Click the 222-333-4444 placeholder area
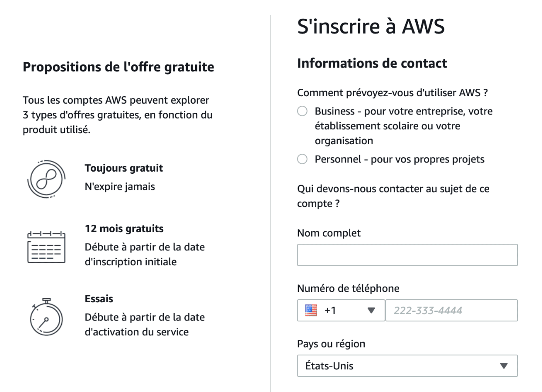The width and height of the screenshot is (542, 392). point(451,311)
